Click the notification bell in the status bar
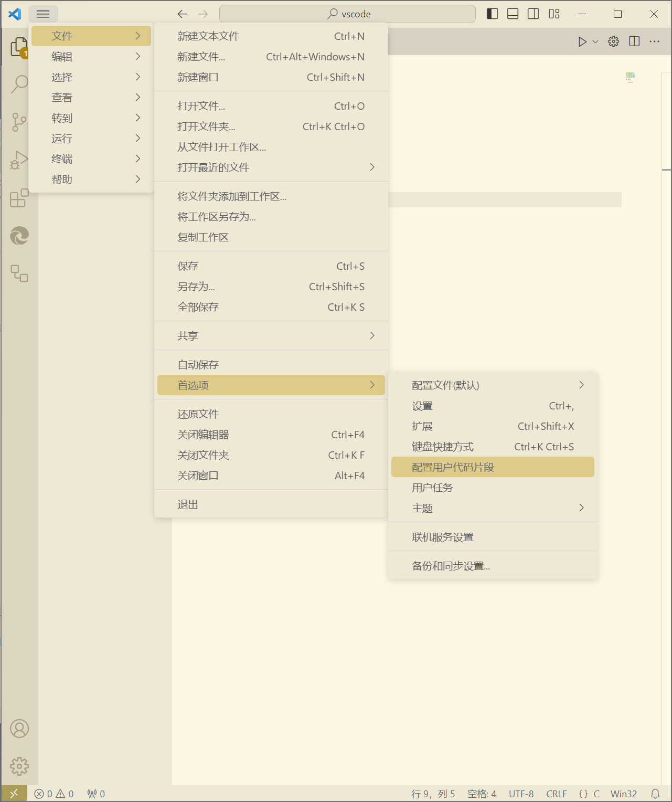 click(x=655, y=794)
